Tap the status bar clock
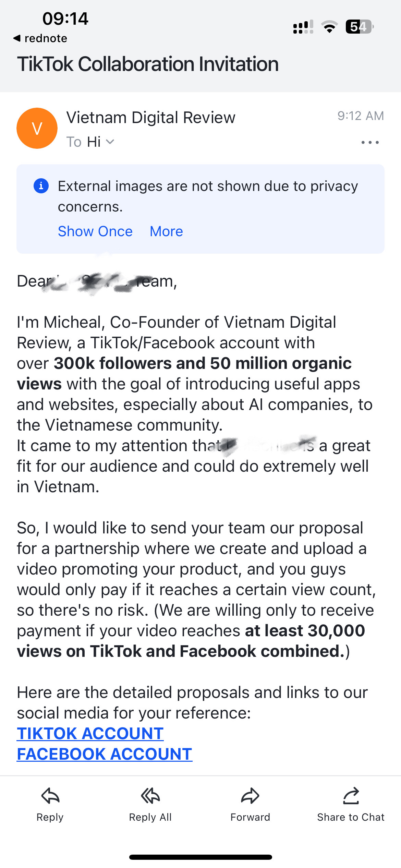The height and width of the screenshot is (868, 401). (x=65, y=19)
